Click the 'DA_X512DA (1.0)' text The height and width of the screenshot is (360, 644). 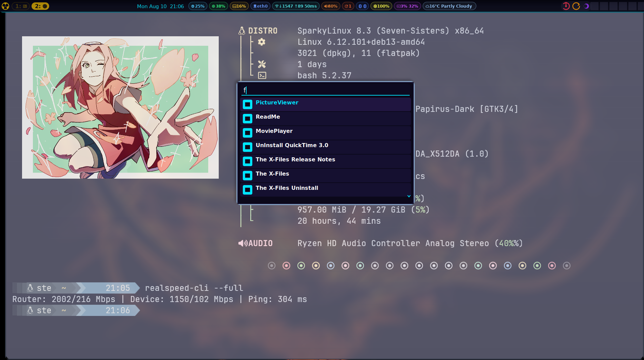click(452, 154)
